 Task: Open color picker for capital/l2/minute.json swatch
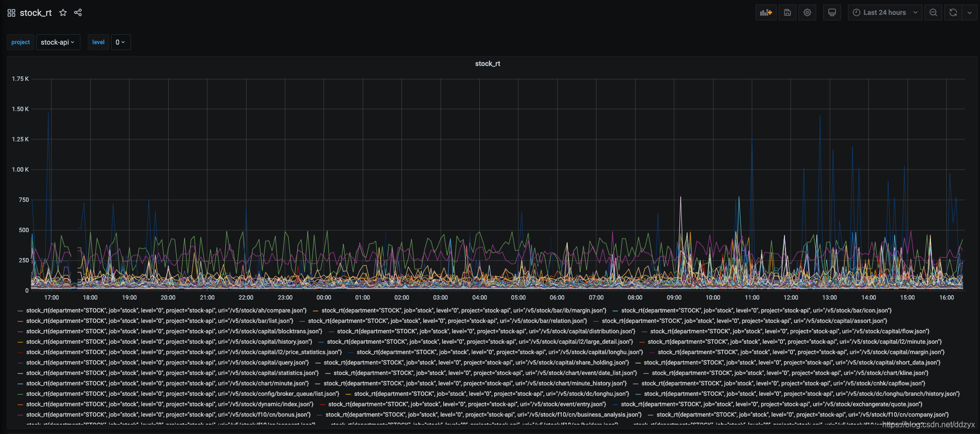642,342
